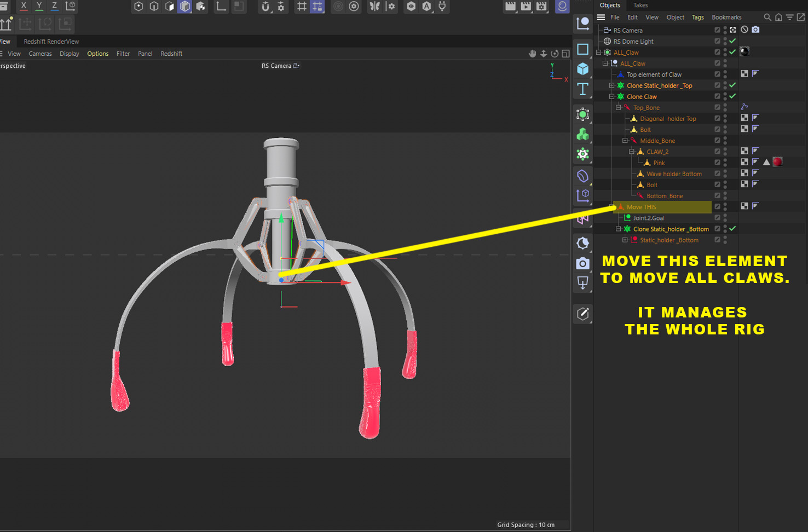Activate the highlighted Model mode cube icon
Viewport: 808px width, 532px height.
185,7
